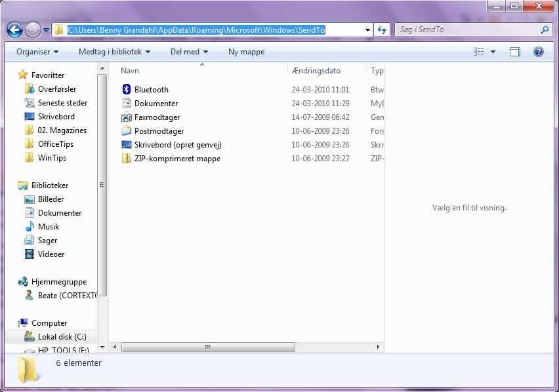Click the Back navigation arrow button

tap(14, 29)
